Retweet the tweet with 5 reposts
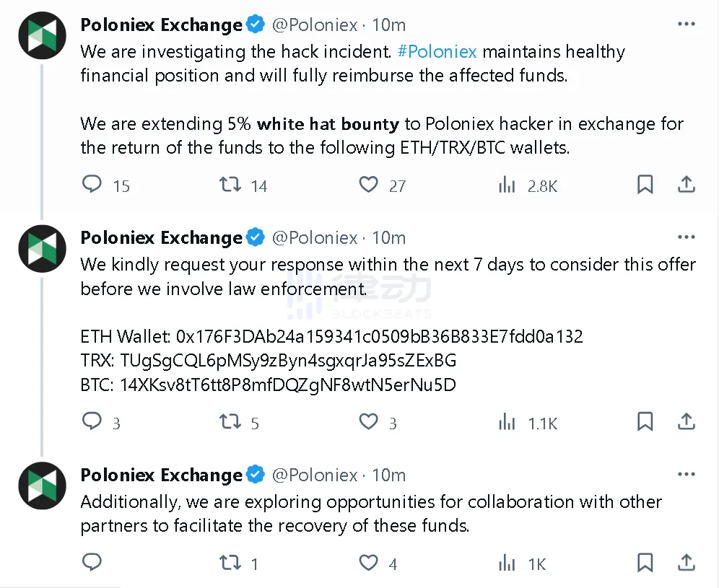 pyautogui.click(x=230, y=421)
